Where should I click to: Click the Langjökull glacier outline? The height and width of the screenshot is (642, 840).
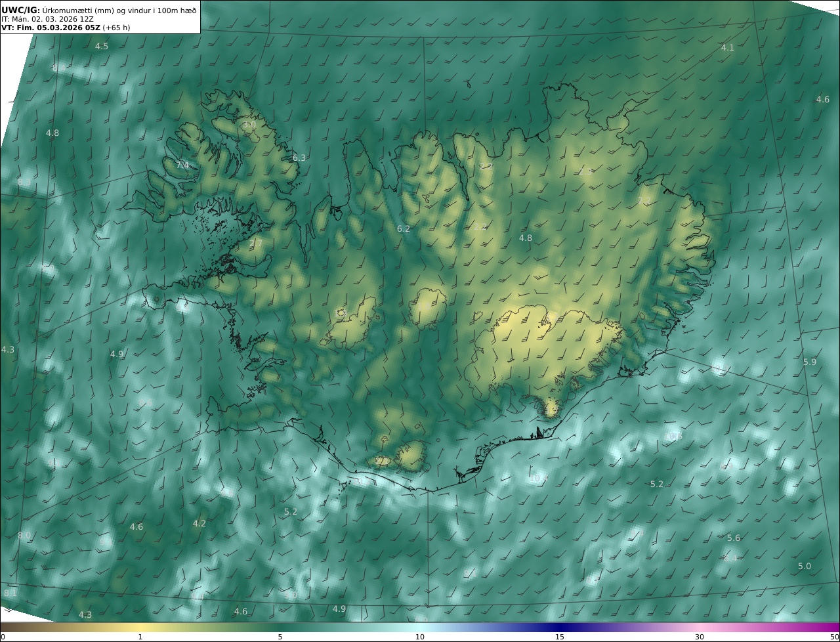click(351, 323)
